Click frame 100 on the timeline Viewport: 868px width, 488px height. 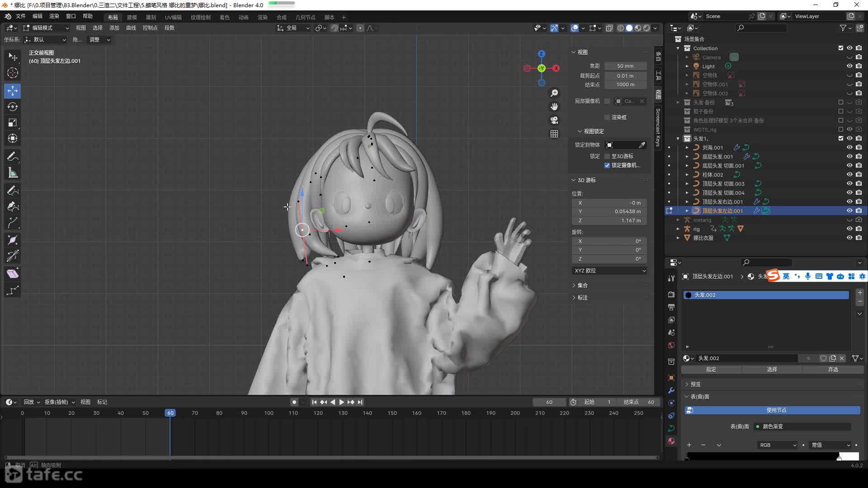coord(269,413)
